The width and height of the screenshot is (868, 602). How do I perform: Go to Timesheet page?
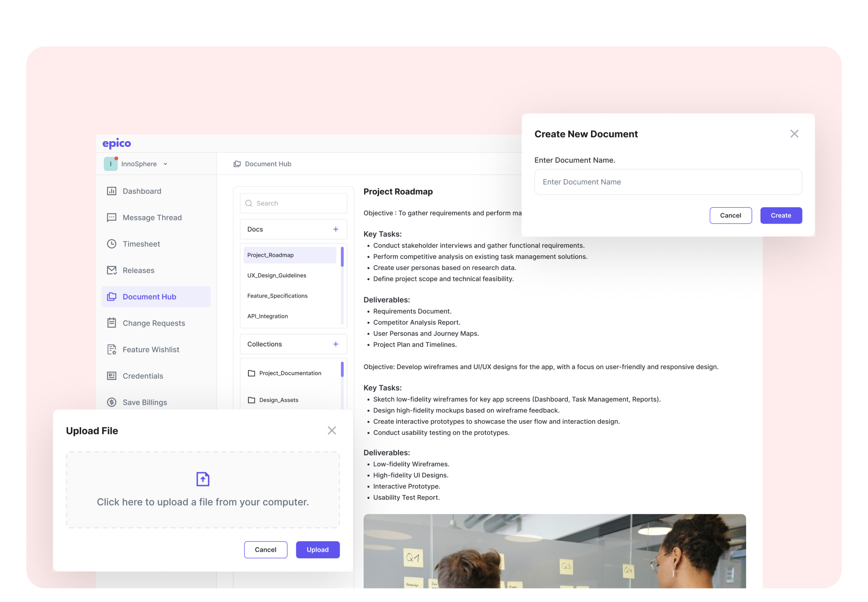141,244
